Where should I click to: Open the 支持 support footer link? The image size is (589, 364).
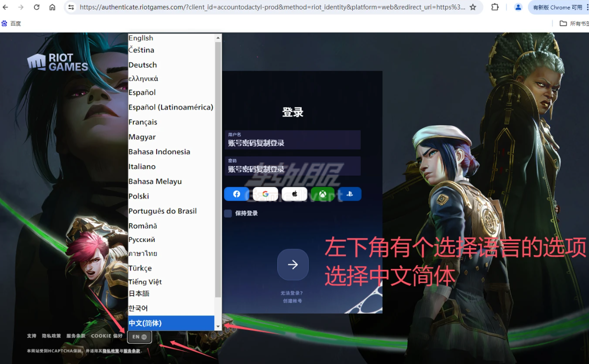point(32,336)
